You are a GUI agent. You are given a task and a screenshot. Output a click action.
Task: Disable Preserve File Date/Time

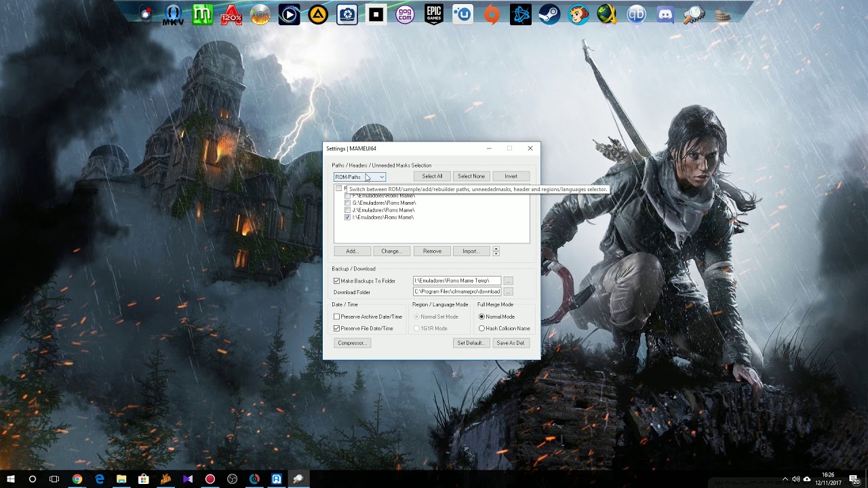coord(336,328)
